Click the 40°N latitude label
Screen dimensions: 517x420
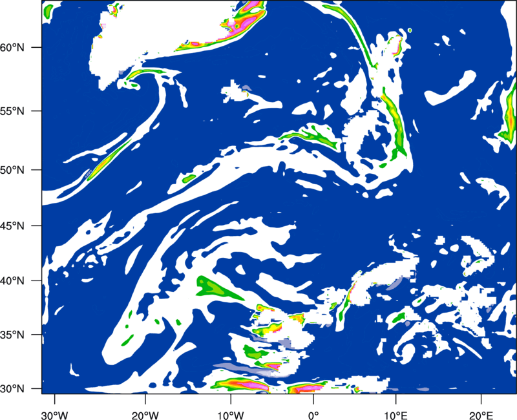tap(12, 281)
